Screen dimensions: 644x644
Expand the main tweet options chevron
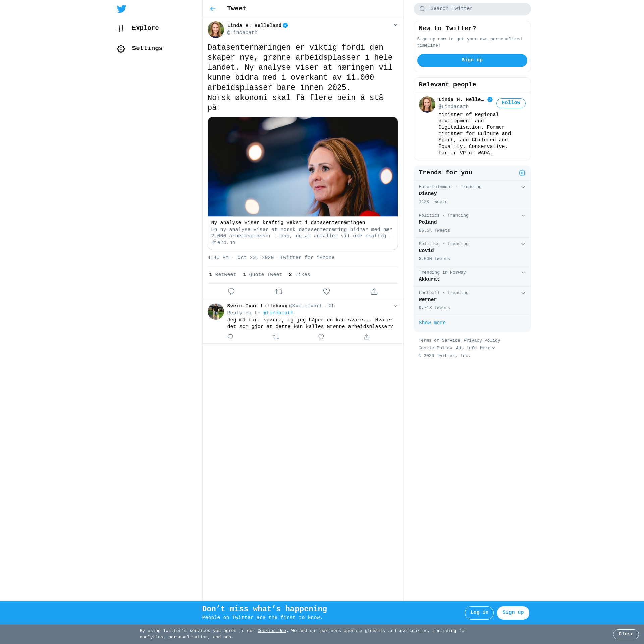(x=395, y=25)
